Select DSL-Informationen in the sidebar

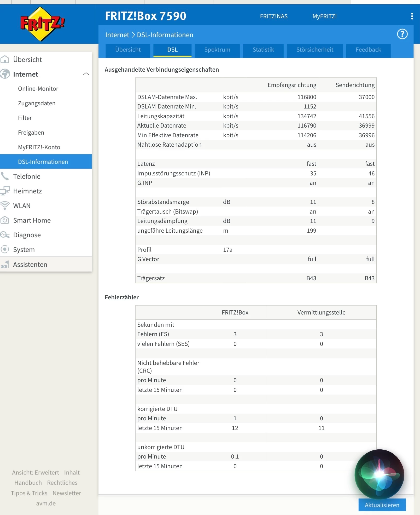tap(46, 162)
